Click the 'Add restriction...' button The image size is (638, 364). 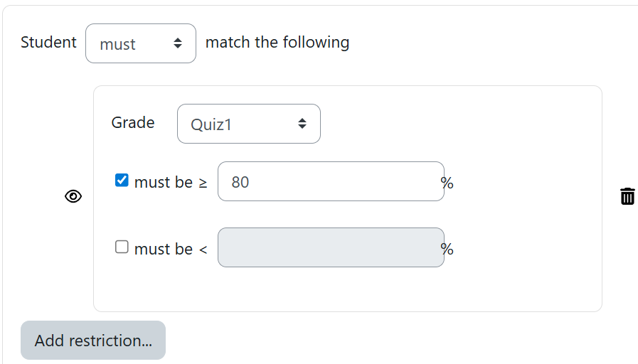pos(93,341)
